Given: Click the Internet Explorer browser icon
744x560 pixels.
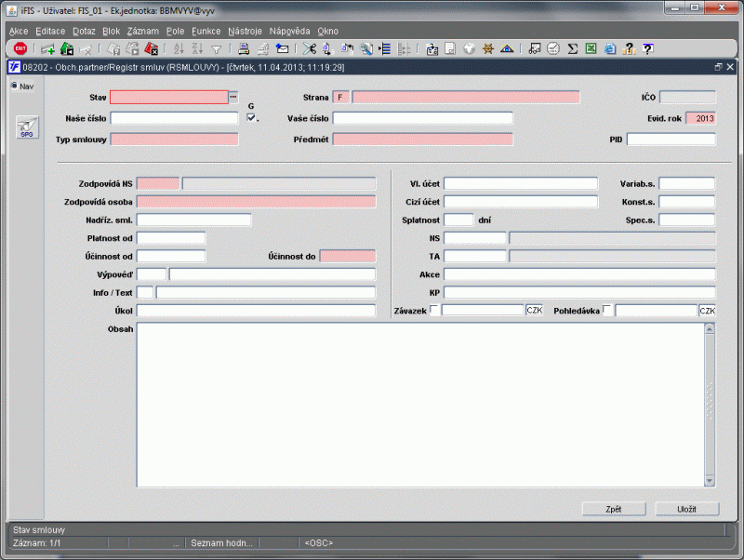Looking at the screenshot, I should pos(610,48).
